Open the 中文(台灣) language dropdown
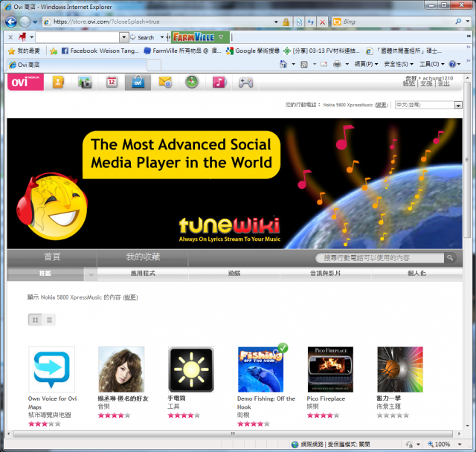The height and width of the screenshot is (452, 476). tap(428, 105)
